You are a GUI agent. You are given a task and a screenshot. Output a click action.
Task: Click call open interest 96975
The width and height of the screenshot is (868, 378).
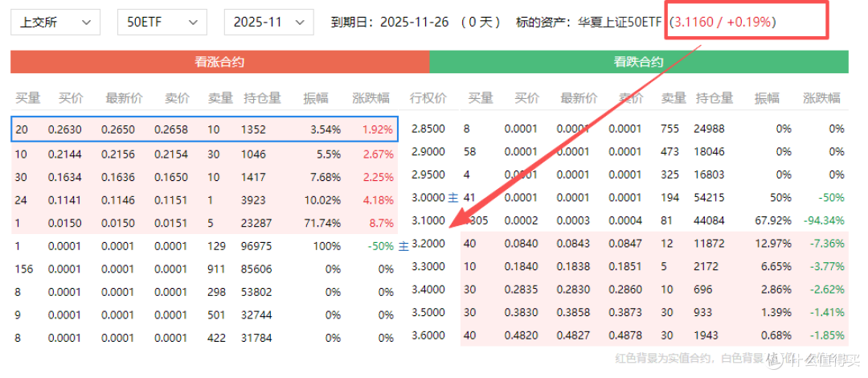tap(256, 246)
